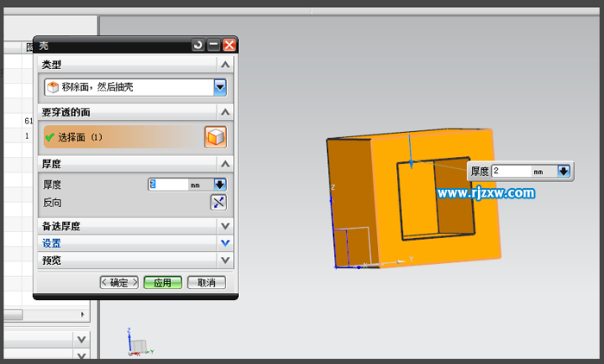Collapse the 要穿透的面 section

pyautogui.click(x=225, y=112)
